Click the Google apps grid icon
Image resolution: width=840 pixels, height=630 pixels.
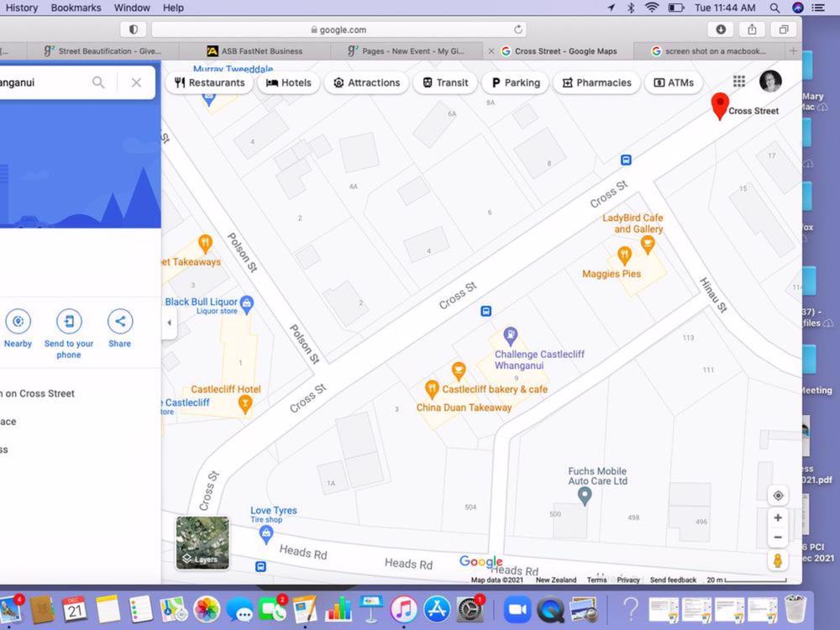tap(739, 81)
